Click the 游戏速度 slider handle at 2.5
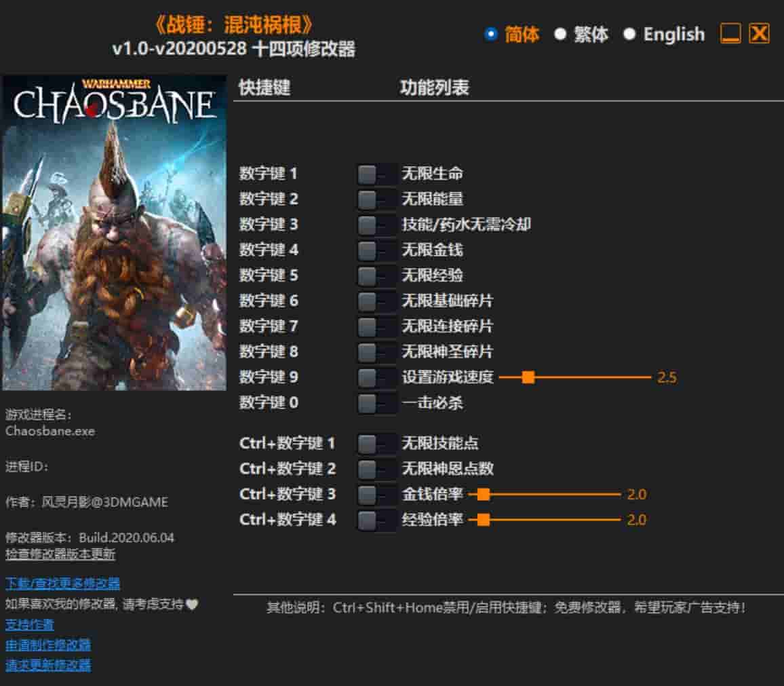 point(528,377)
